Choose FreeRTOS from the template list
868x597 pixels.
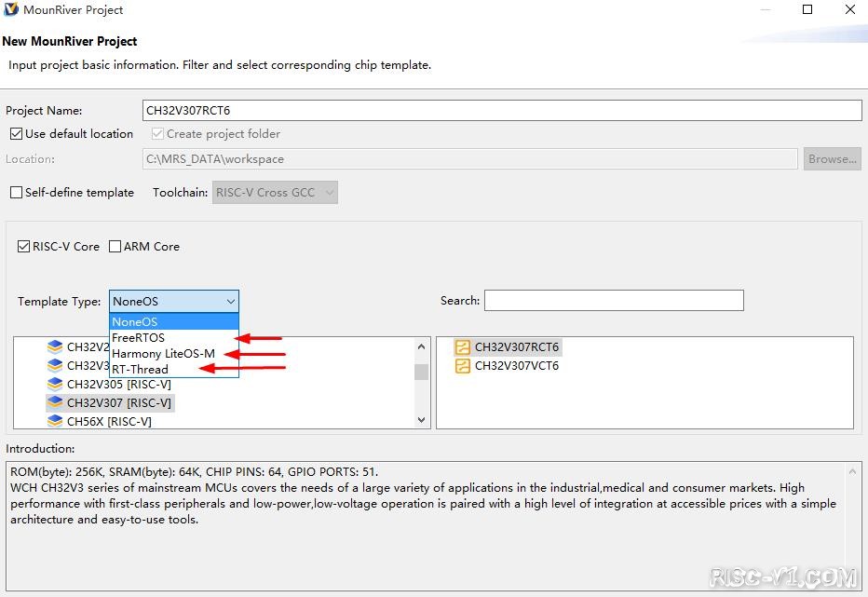coord(138,338)
